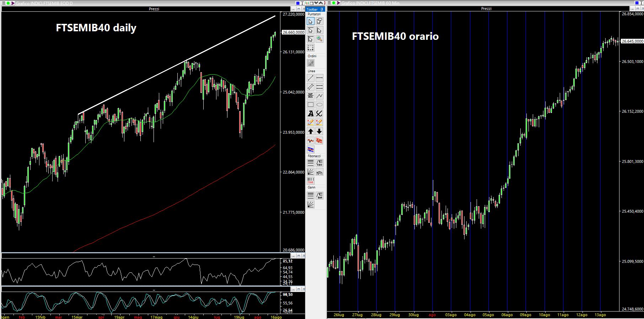The image size is (644, 319).
Task: Select the text annotation A tool
Action: 311,113
